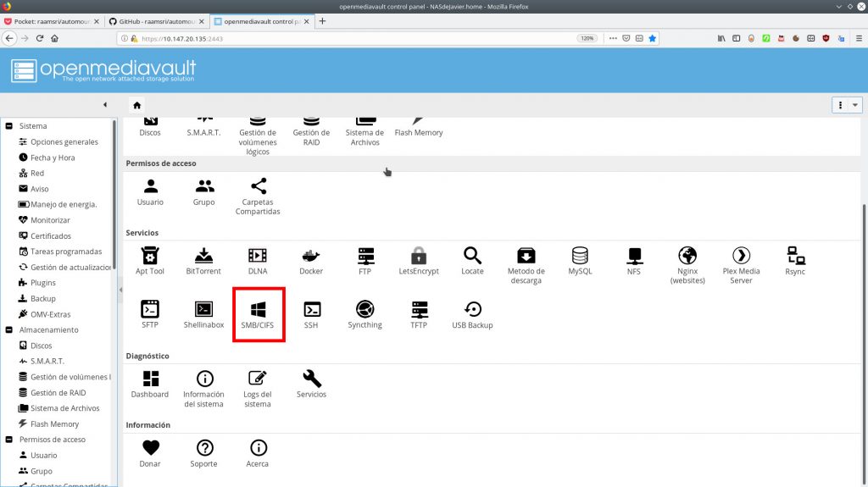Open the MySQL service icon
Viewport: 868px width, 487px height.
tap(580, 261)
